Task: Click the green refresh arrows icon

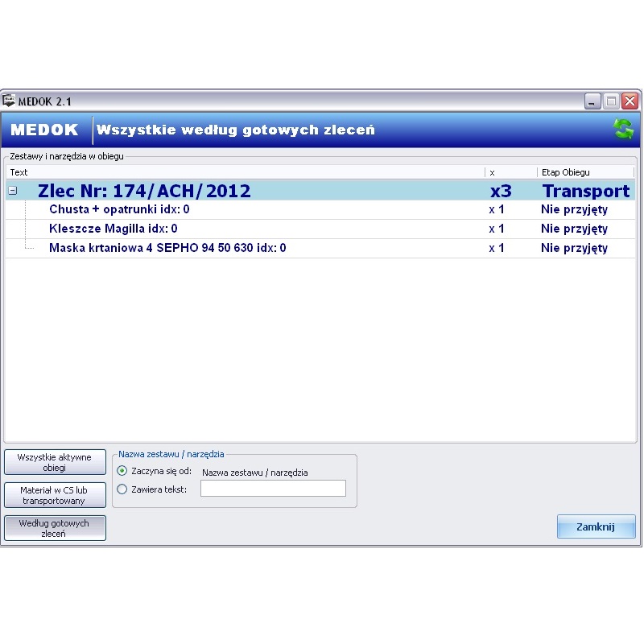Action: click(623, 130)
